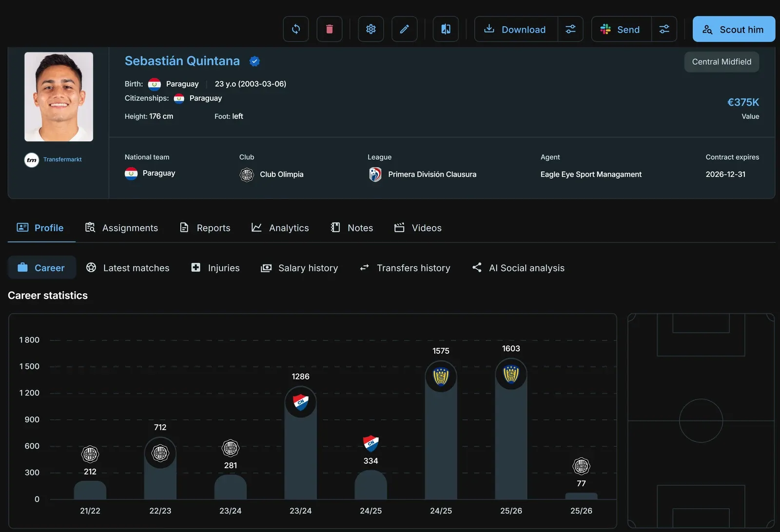Open Send options sliders icon
780x532 pixels.
[664, 29]
